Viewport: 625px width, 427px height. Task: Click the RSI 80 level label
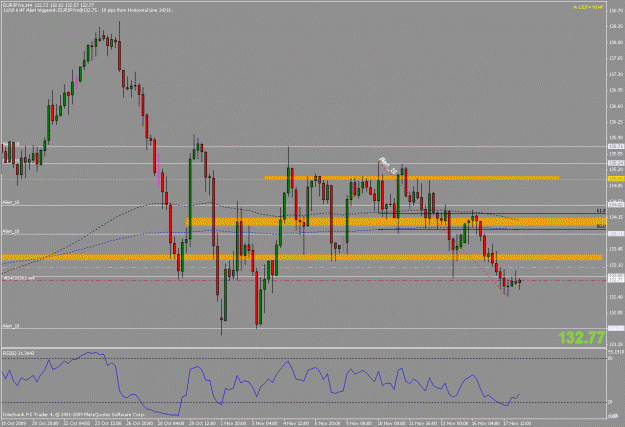[x=610, y=358]
